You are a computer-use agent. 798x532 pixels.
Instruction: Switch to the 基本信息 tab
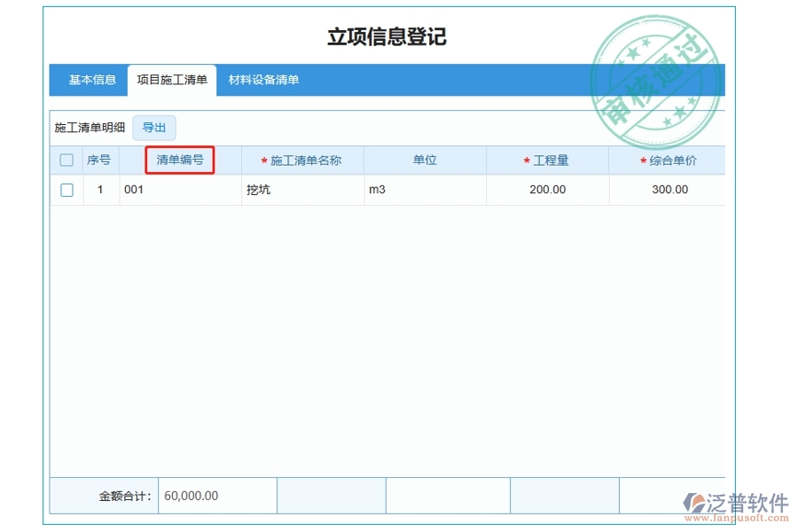[90, 80]
